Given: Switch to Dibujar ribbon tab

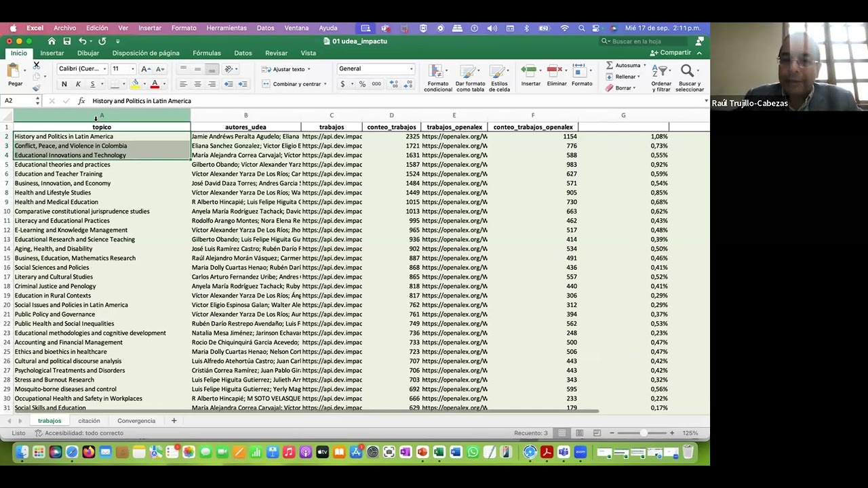Looking at the screenshot, I should [x=88, y=53].
